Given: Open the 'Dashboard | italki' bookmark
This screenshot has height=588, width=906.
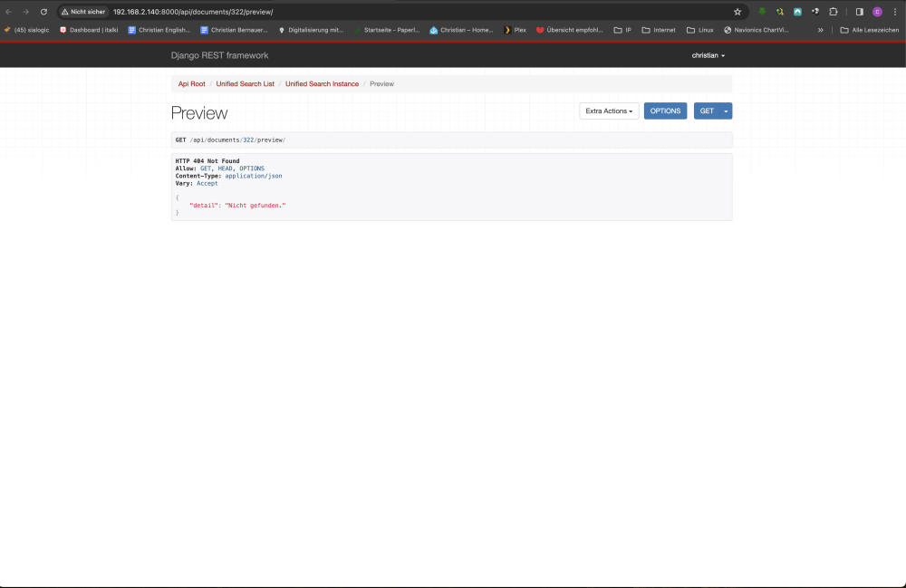Looking at the screenshot, I should 89,30.
